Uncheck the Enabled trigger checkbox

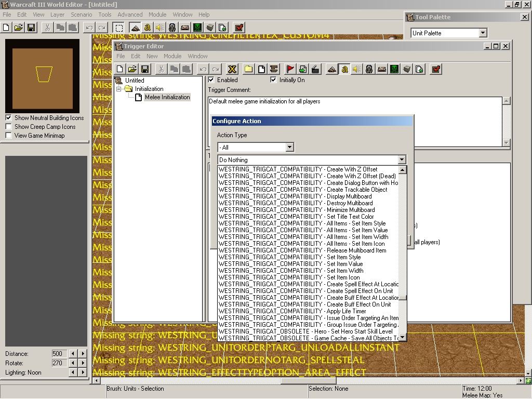tap(211, 80)
